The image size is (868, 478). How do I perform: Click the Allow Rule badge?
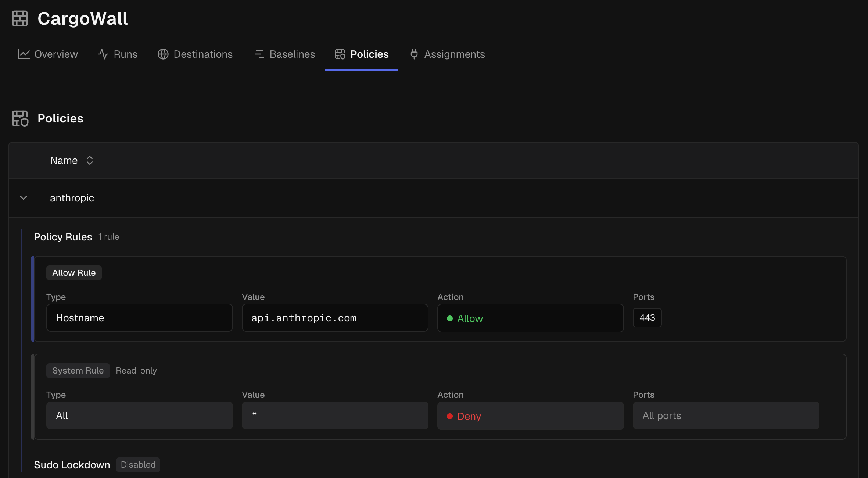click(74, 273)
